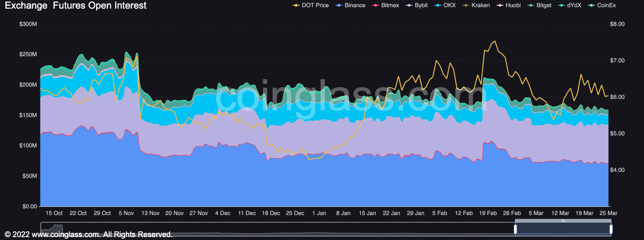Click the 22 Oct date label
This screenshot has width=644, height=240.
point(78,213)
